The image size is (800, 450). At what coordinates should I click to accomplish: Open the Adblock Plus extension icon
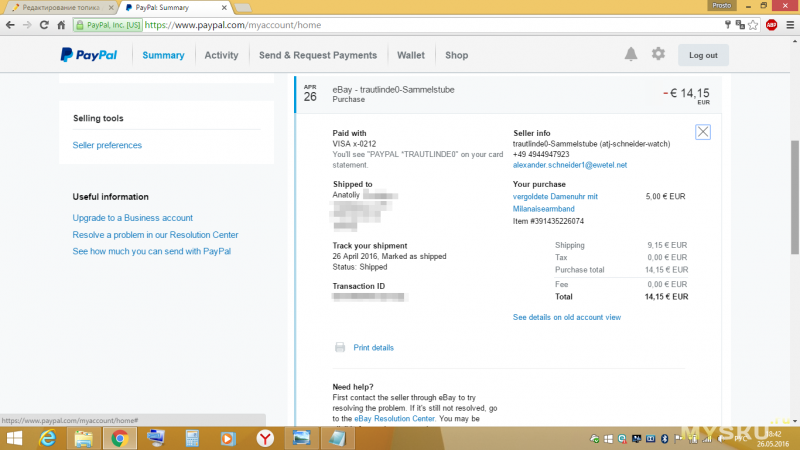pyautogui.click(x=771, y=25)
